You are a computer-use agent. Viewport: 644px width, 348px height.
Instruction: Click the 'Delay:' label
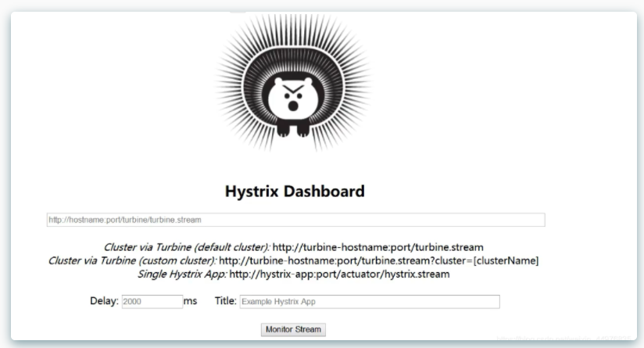[x=104, y=301]
